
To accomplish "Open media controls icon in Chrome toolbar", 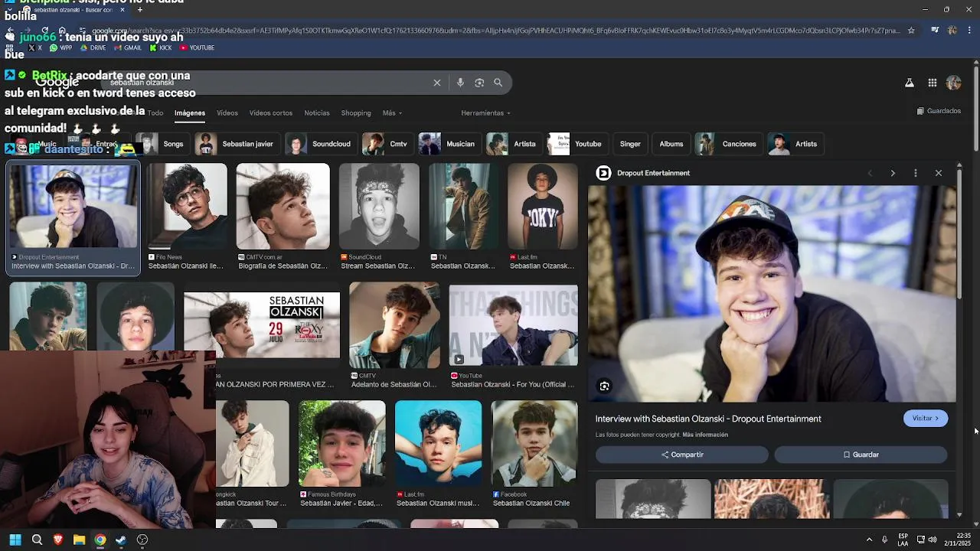I will [935, 31].
